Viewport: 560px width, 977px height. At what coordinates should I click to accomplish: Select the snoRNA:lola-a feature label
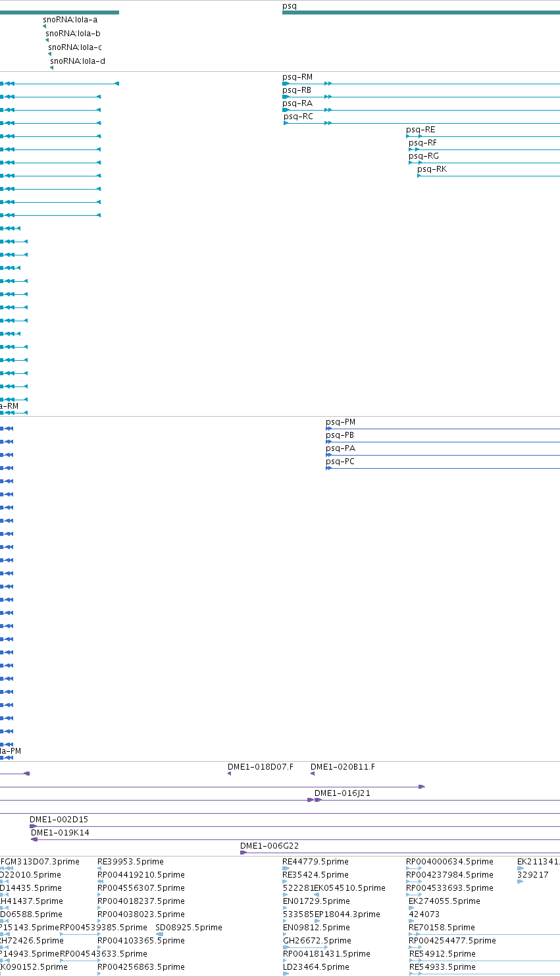click(70, 20)
